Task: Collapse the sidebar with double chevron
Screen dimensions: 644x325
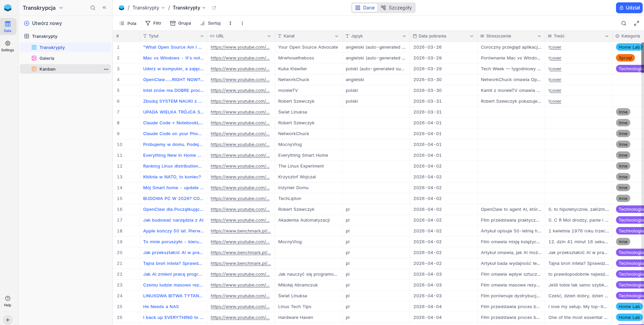Action: (x=104, y=7)
